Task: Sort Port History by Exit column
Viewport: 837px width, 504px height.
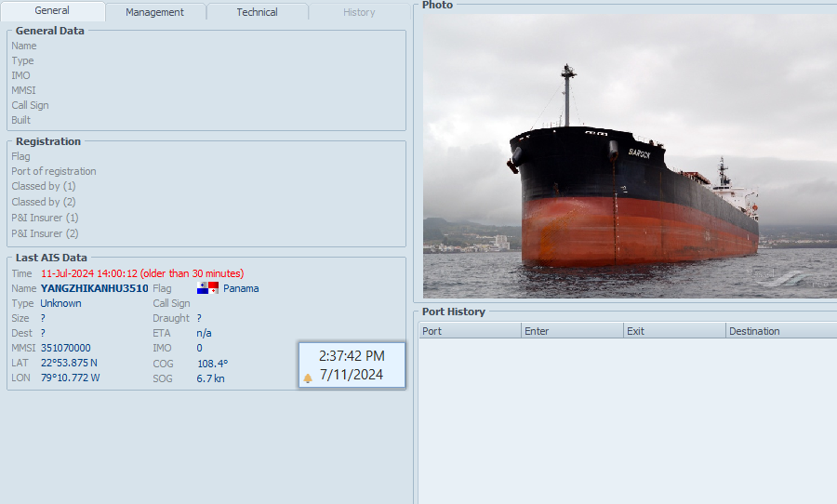Action: pos(675,331)
